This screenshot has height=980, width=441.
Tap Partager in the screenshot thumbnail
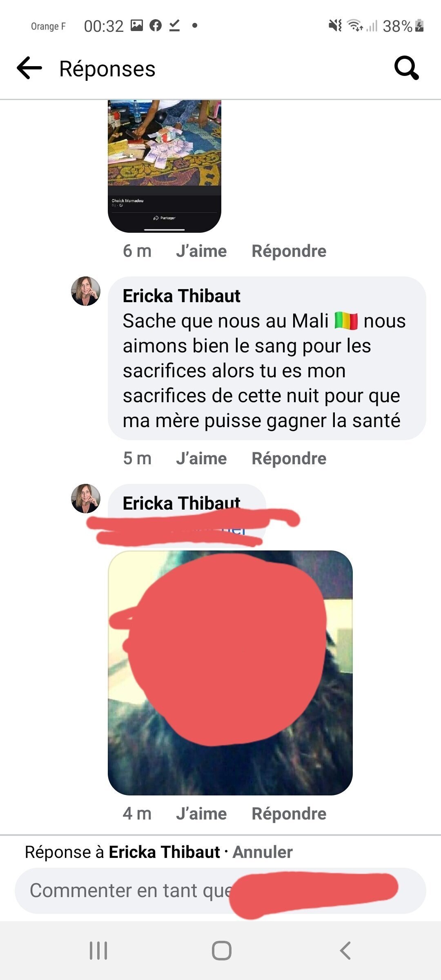pos(165,218)
